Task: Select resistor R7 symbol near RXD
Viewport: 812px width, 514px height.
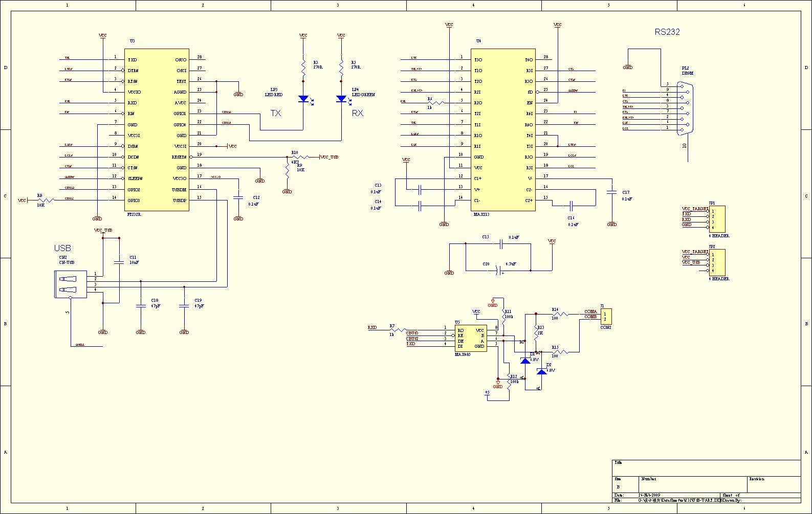Action: pos(398,330)
